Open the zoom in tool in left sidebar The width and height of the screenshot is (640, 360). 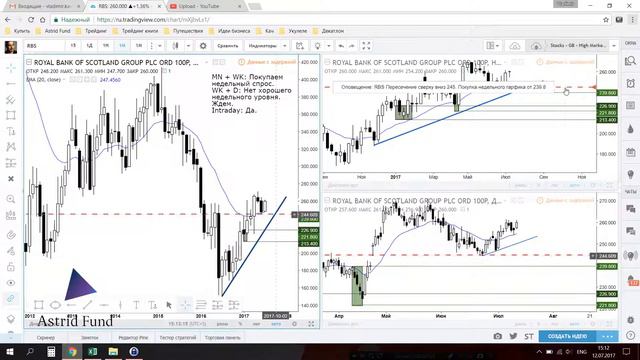coord(11,199)
